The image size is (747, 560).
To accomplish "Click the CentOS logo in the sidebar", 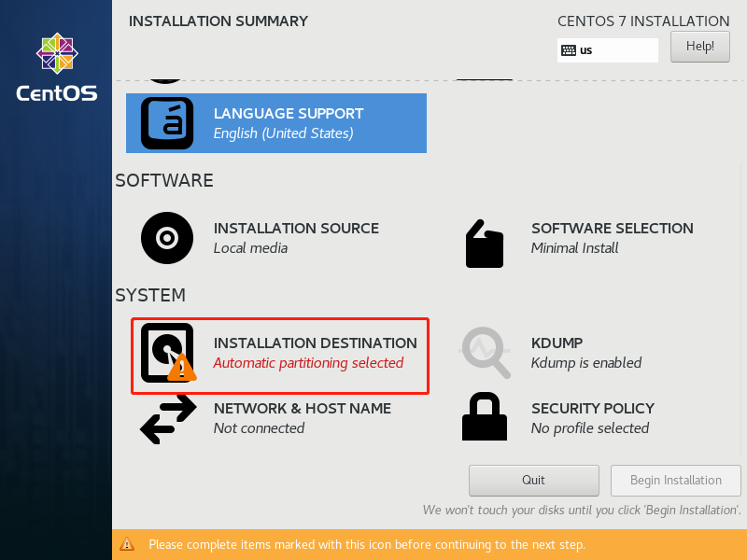I will pos(57,67).
